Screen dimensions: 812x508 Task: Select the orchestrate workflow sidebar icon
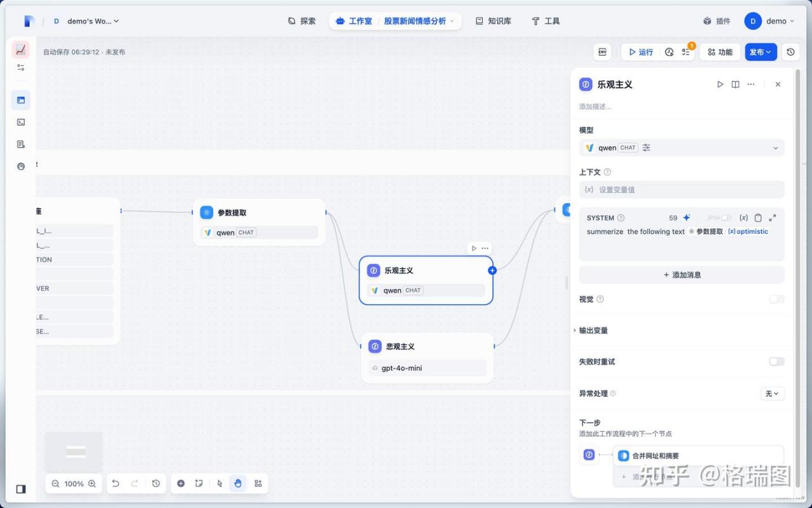point(21,100)
